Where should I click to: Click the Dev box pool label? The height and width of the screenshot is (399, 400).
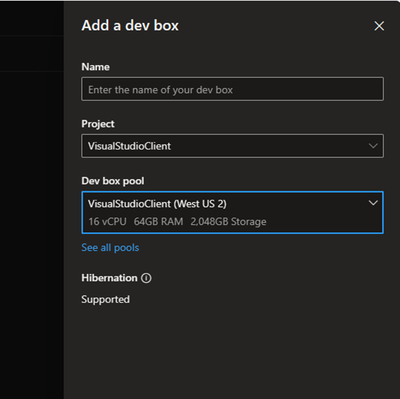coord(113,181)
